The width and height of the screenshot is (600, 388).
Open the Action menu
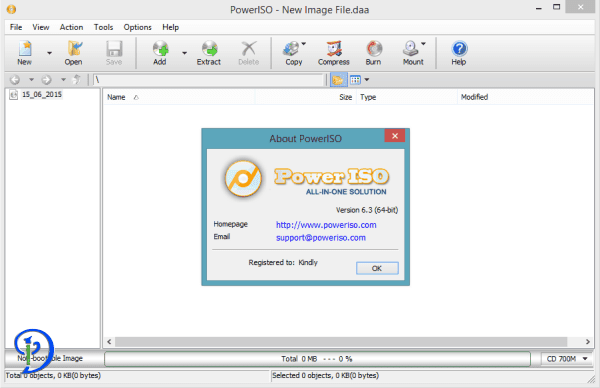[71, 27]
